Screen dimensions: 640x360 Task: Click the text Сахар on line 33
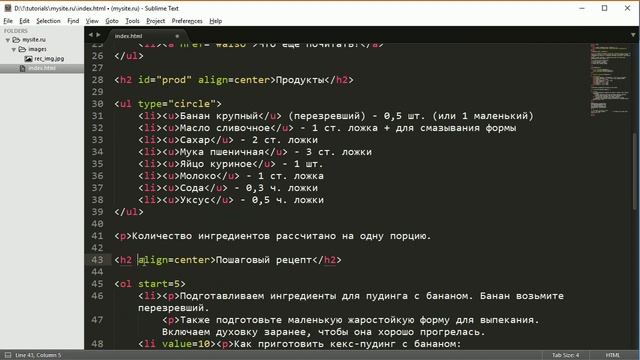(195, 140)
